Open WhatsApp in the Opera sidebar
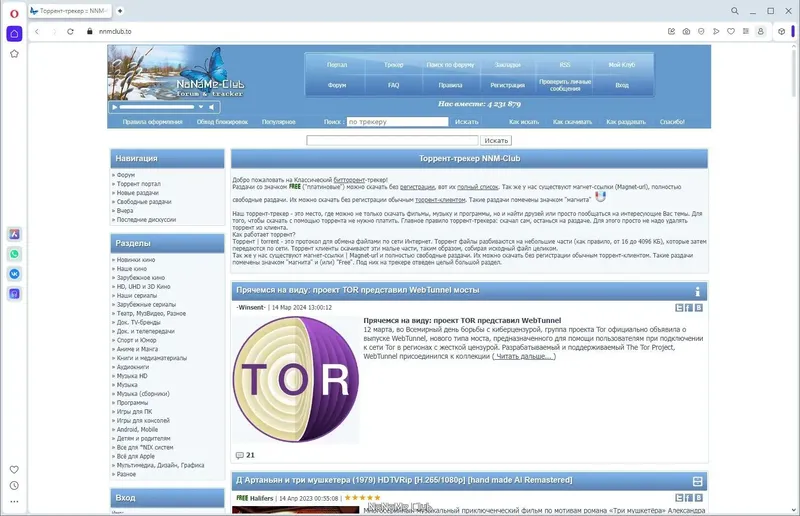 pyautogui.click(x=14, y=254)
